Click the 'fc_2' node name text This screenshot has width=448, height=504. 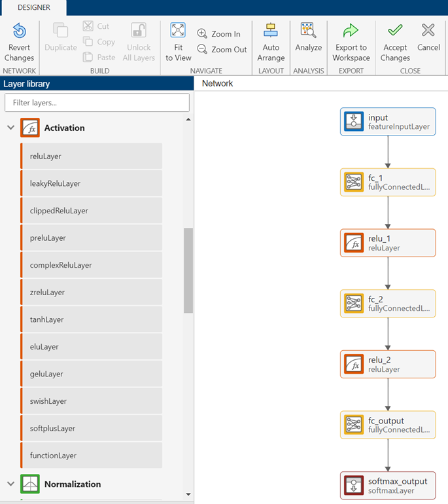[375, 299]
